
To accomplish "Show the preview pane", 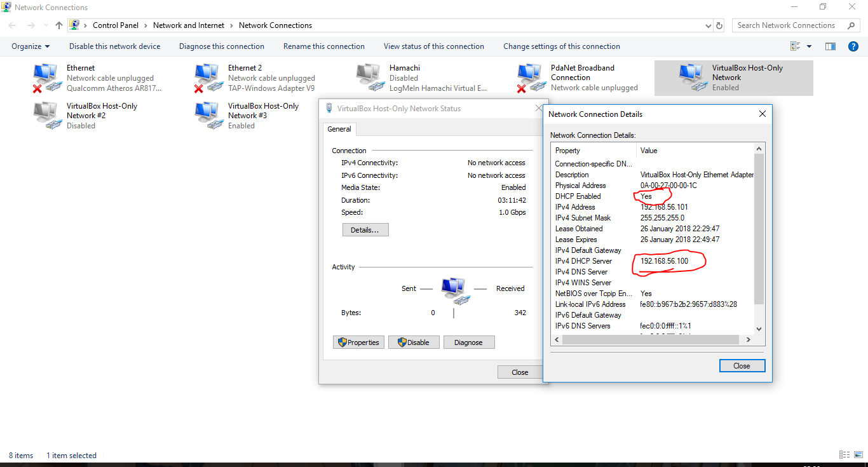I will coord(830,46).
